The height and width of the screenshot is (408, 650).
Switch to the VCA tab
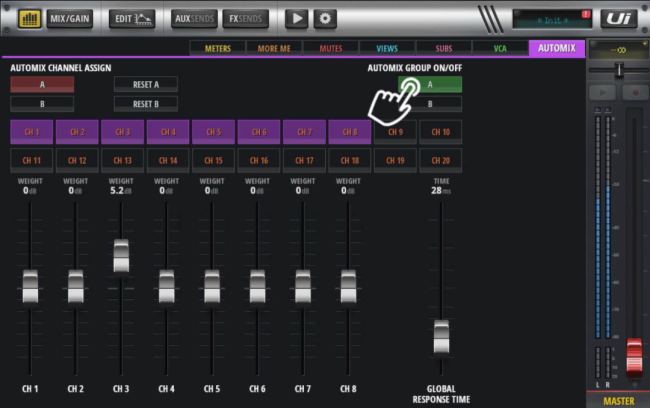[x=499, y=48]
